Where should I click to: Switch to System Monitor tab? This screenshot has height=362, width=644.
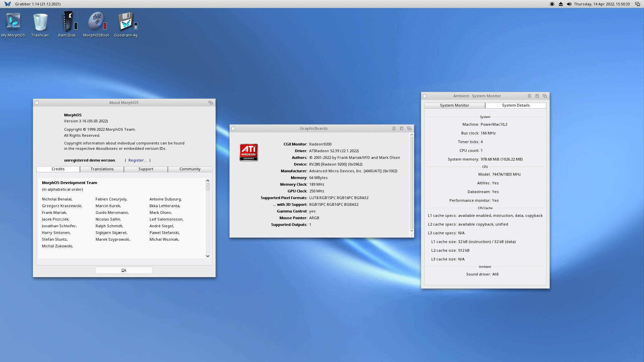click(x=454, y=105)
